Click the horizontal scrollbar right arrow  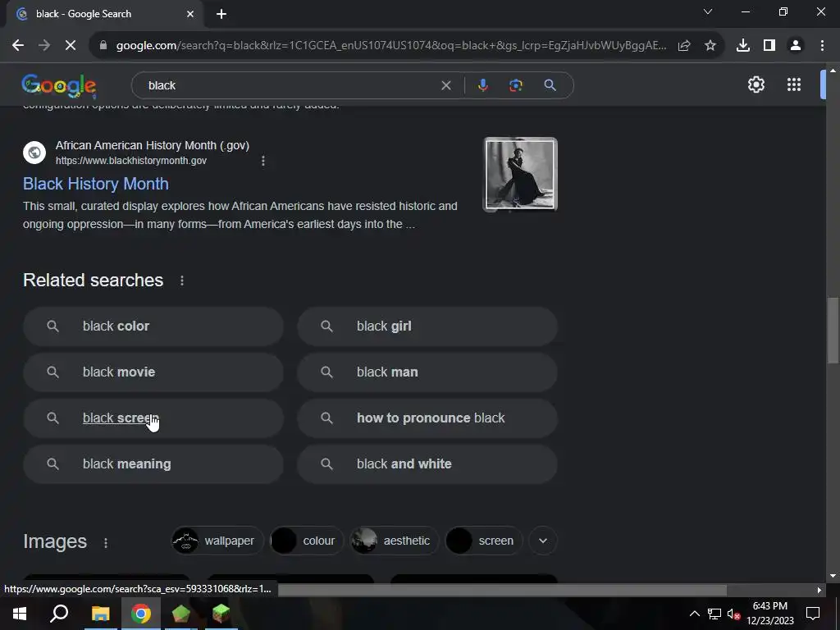tap(819, 590)
